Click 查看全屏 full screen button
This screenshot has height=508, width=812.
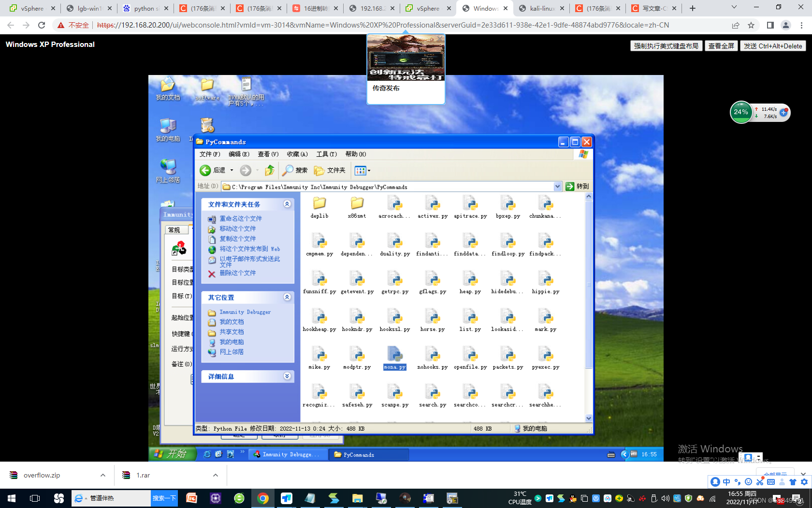pos(721,46)
